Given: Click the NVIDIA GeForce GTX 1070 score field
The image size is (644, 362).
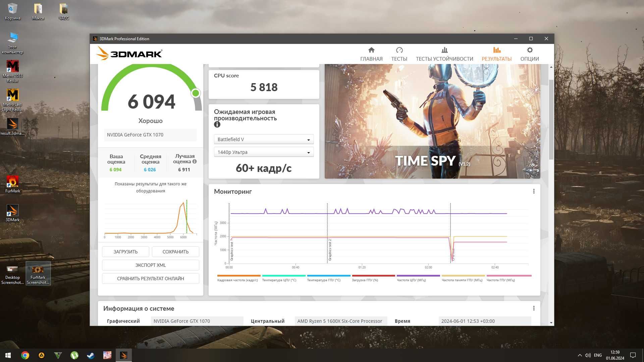Looking at the screenshot, I should [x=150, y=135].
